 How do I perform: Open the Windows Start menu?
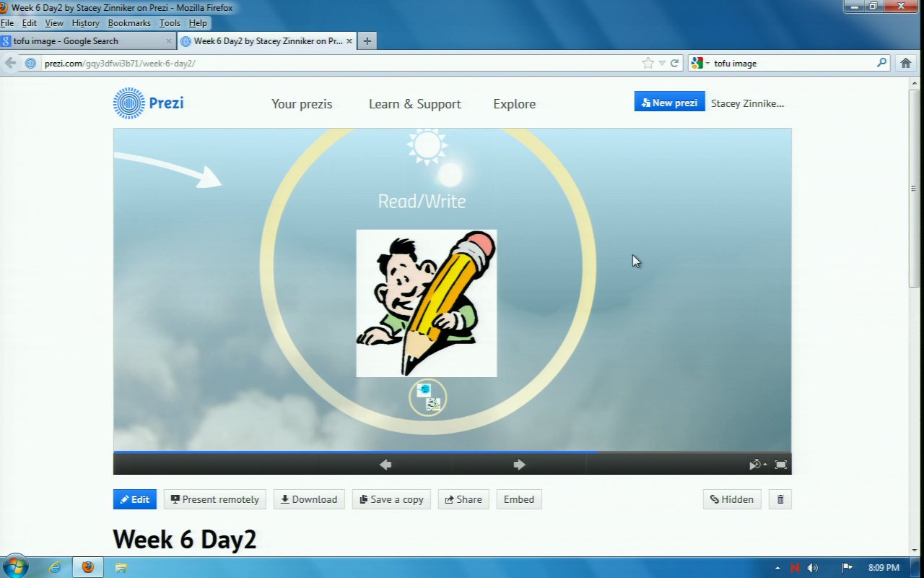click(x=15, y=566)
